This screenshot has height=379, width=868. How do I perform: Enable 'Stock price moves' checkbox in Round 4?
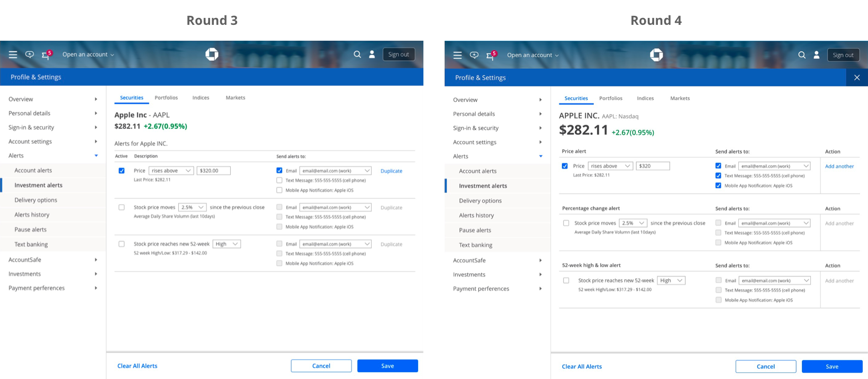(566, 223)
